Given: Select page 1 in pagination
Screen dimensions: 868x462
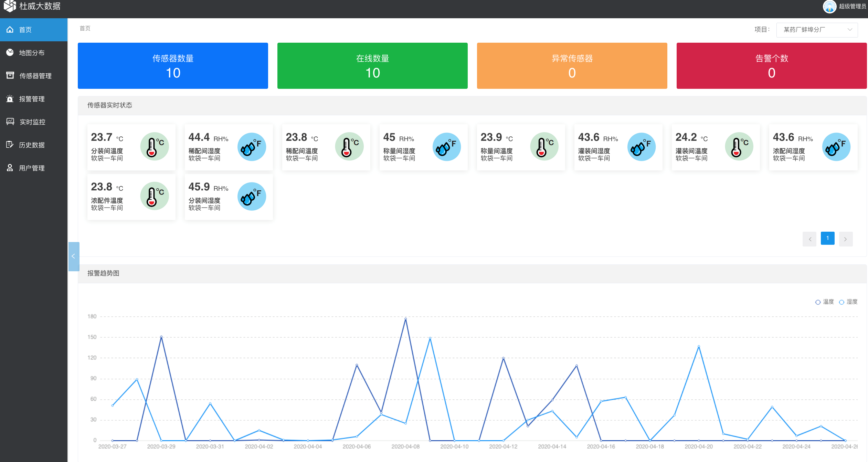Looking at the screenshot, I should pyautogui.click(x=828, y=238).
